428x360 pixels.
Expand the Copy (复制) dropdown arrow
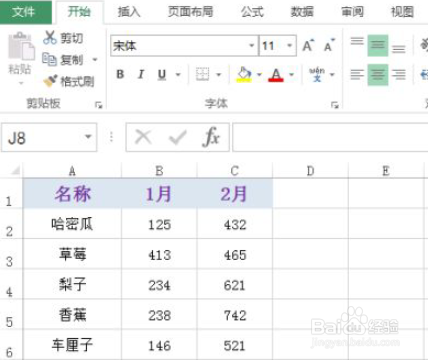[95, 60]
